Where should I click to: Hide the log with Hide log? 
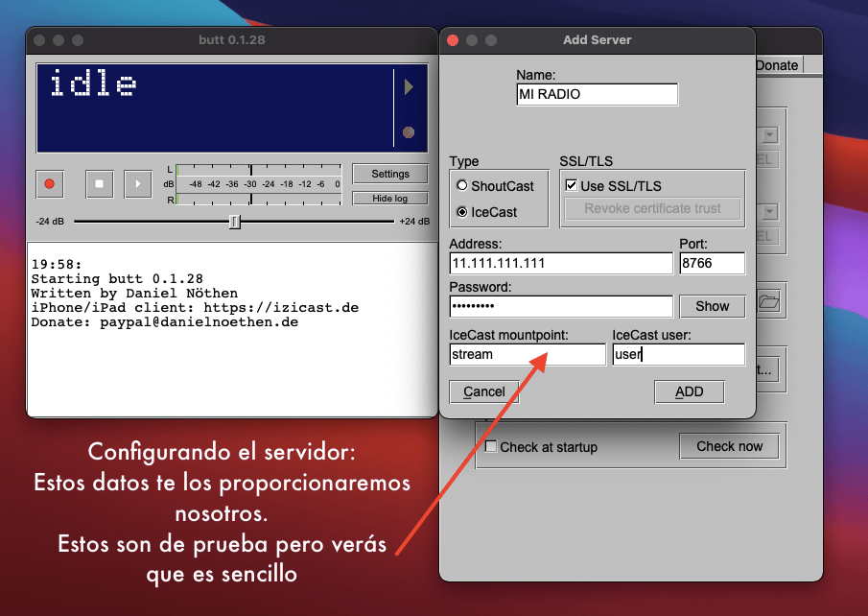coord(389,198)
